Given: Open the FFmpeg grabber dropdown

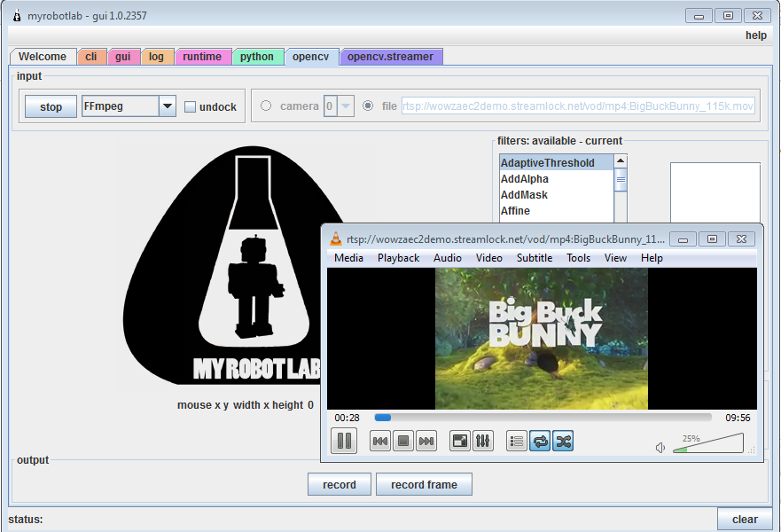Looking at the screenshot, I should click(x=168, y=106).
